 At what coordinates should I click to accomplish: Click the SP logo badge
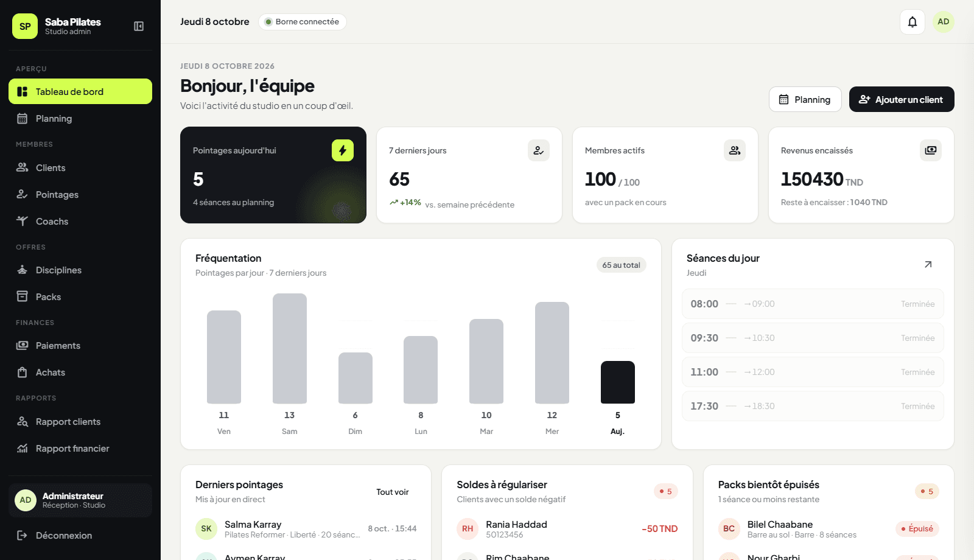coord(25,26)
